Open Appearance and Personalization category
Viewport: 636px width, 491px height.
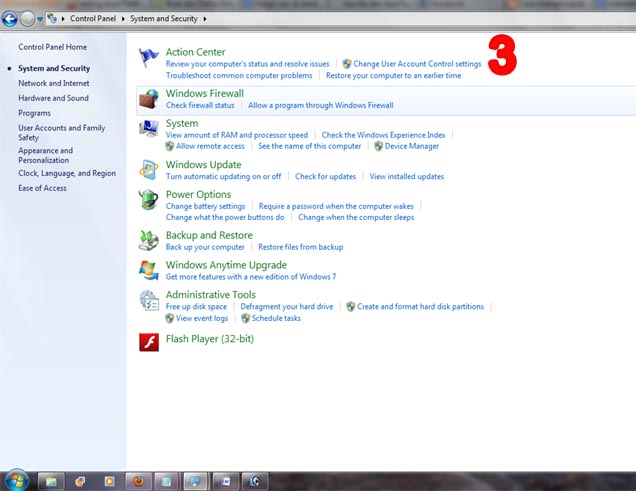(45, 155)
